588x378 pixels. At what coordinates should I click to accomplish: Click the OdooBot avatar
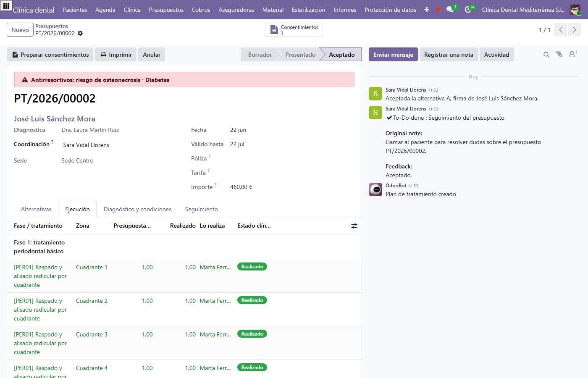point(375,189)
